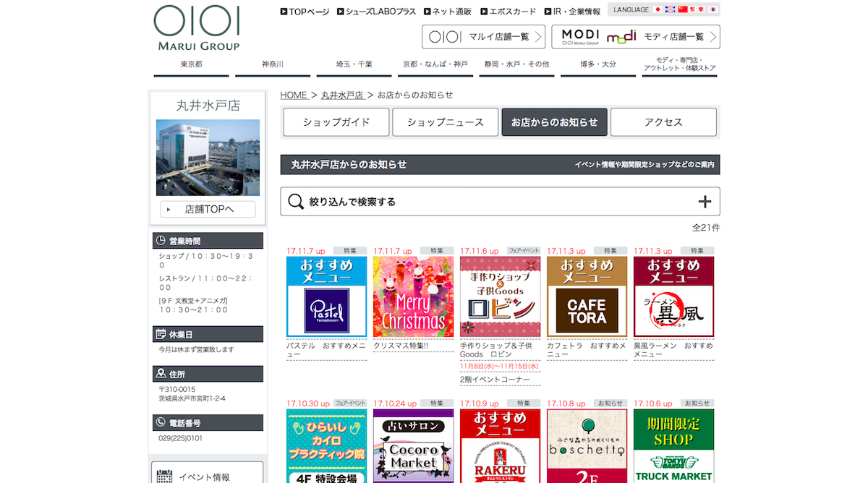
Task: Open the ショップガイド tab
Action: tap(336, 122)
